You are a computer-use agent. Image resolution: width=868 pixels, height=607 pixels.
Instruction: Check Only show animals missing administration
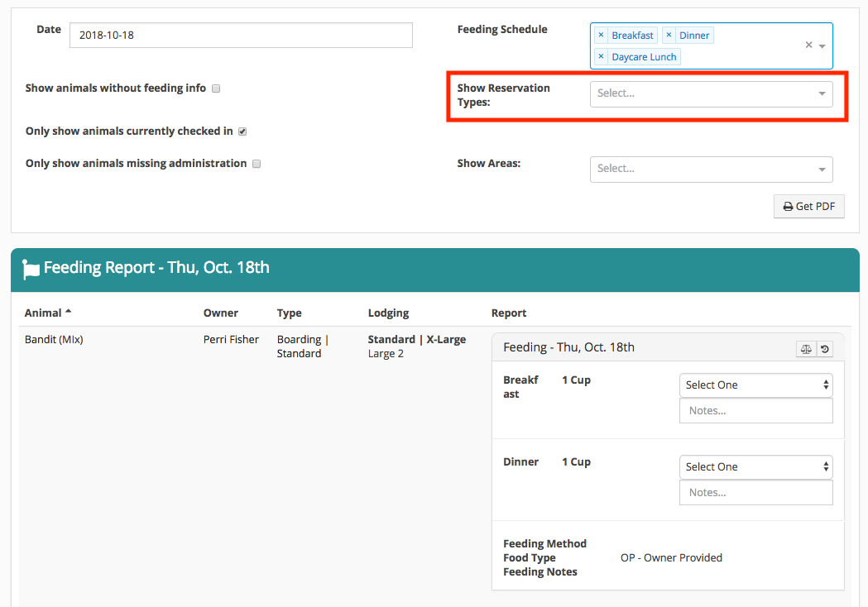(x=257, y=163)
